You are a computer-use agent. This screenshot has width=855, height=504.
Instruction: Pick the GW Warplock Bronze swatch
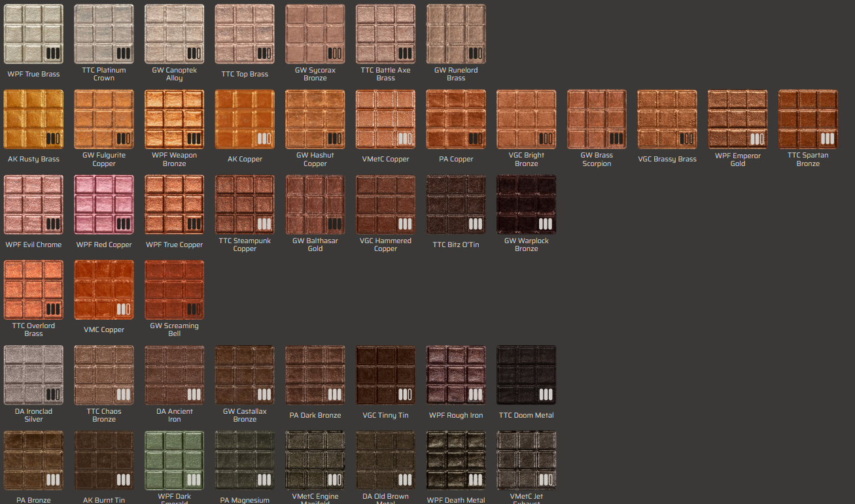point(527,205)
